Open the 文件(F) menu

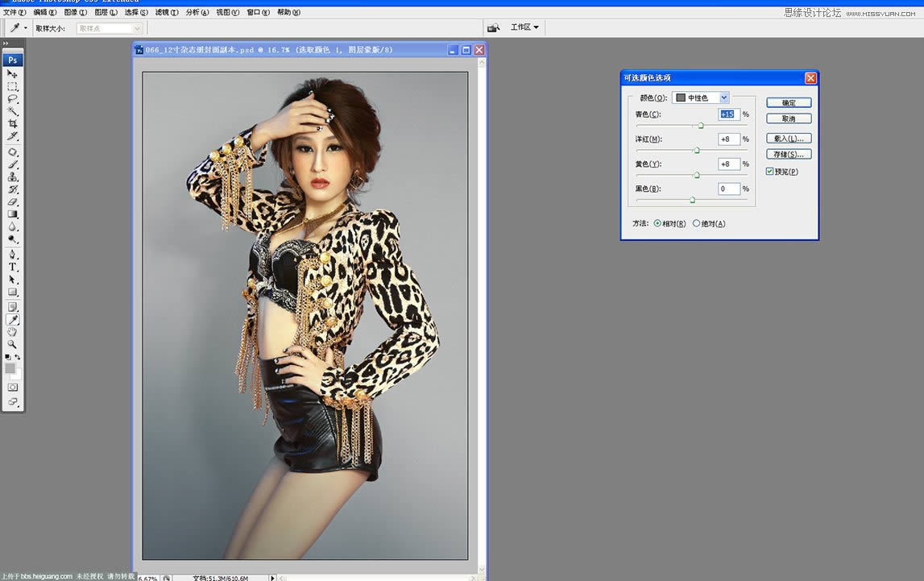15,12
